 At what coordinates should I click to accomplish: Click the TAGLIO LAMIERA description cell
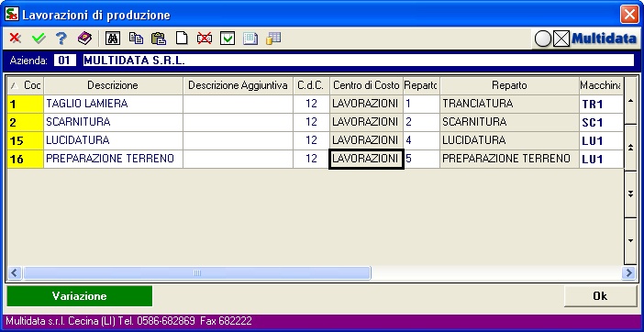click(x=113, y=104)
